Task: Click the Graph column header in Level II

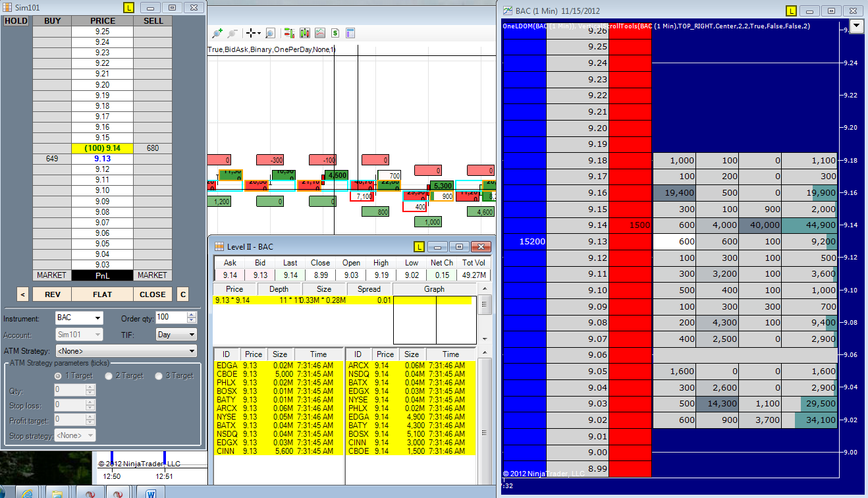Action: click(x=434, y=289)
